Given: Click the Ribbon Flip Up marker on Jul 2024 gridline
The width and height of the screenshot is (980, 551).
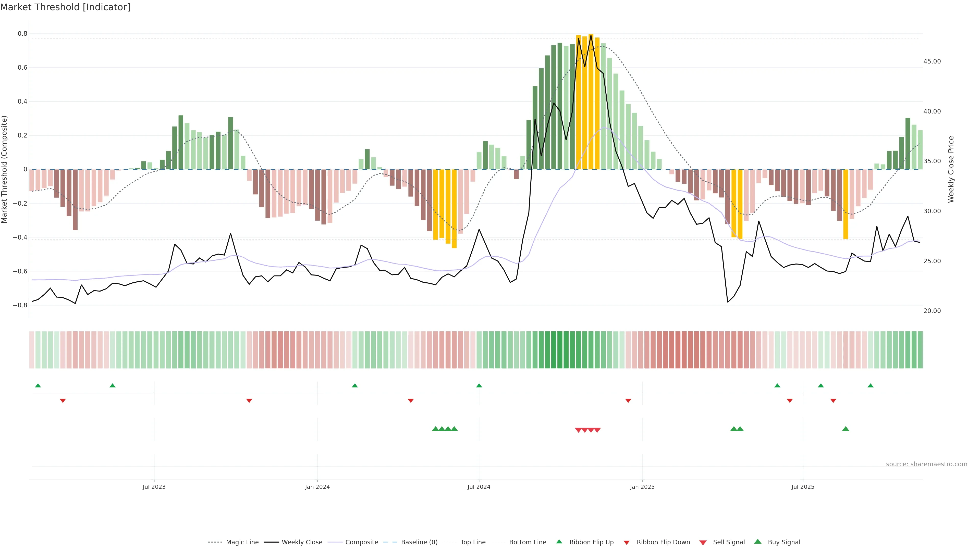Looking at the screenshot, I should [479, 386].
